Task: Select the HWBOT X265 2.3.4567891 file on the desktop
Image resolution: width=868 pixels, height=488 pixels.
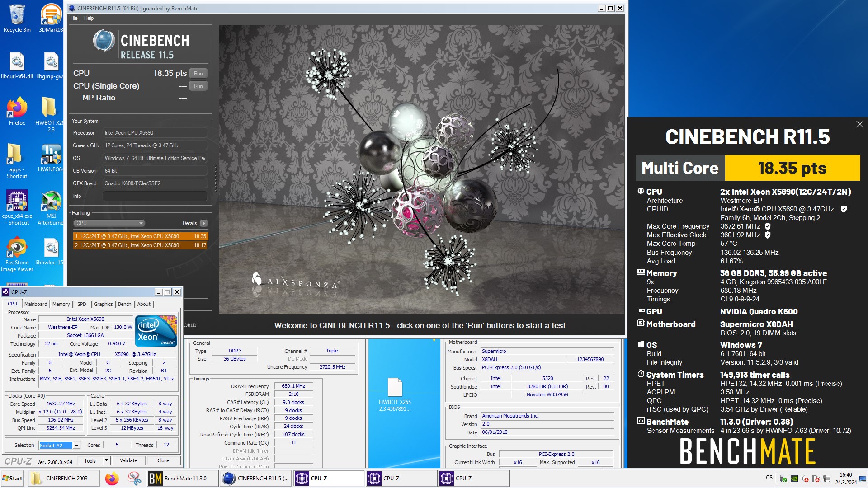Action: click(x=395, y=394)
